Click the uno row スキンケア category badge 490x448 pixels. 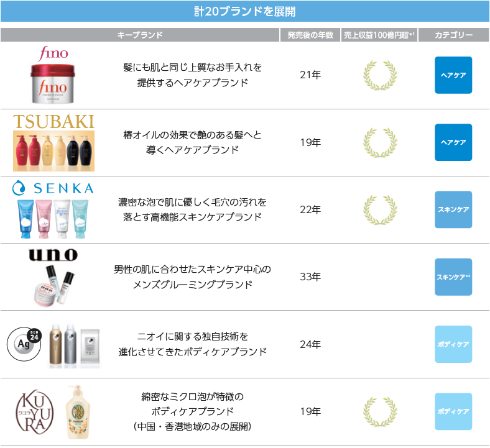coord(453,277)
